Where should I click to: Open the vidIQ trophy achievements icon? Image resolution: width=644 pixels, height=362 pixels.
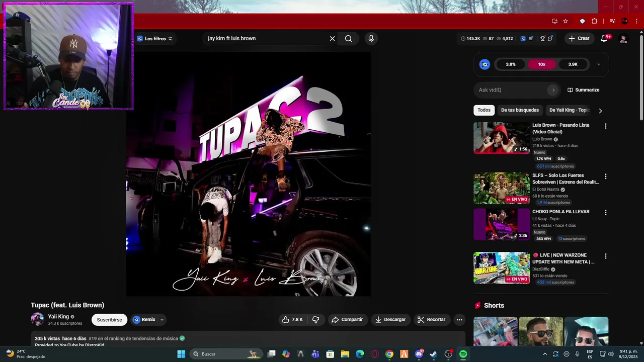(x=542, y=39)
